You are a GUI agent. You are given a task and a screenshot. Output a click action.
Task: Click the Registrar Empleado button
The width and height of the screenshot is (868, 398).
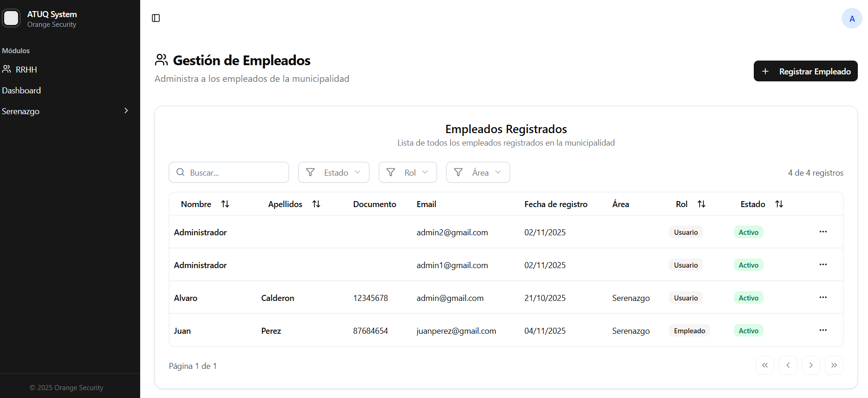[805, 71]
